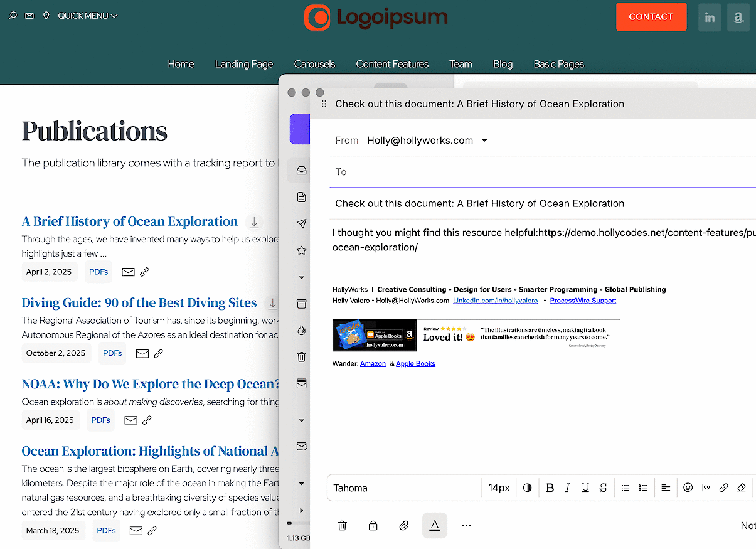This screenshot has width=756, height=549.
Task: Open the Sent folder paper-plane icon
Action: pyautogui.click(x=301, y=224)
